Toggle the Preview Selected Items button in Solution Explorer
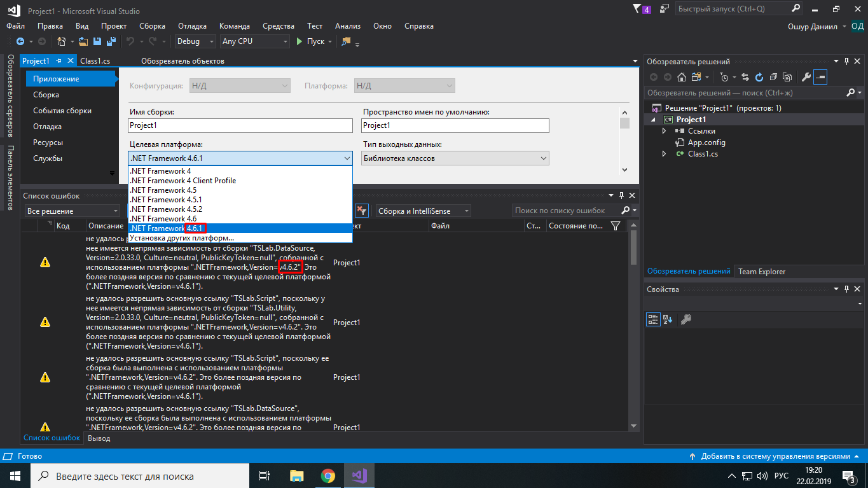Screen dimensions: 868x488 click(820, 77)
